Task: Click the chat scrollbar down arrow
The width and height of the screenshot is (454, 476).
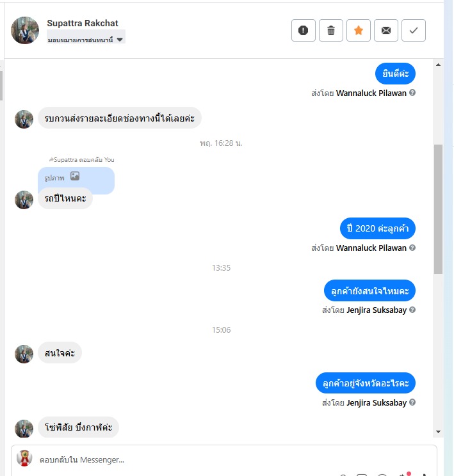Action: coord(438,432)
